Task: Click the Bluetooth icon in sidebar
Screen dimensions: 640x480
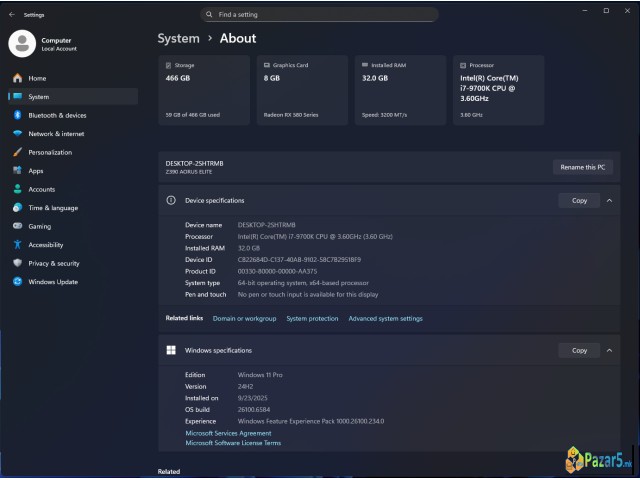Action: click(x=18, y=115)
